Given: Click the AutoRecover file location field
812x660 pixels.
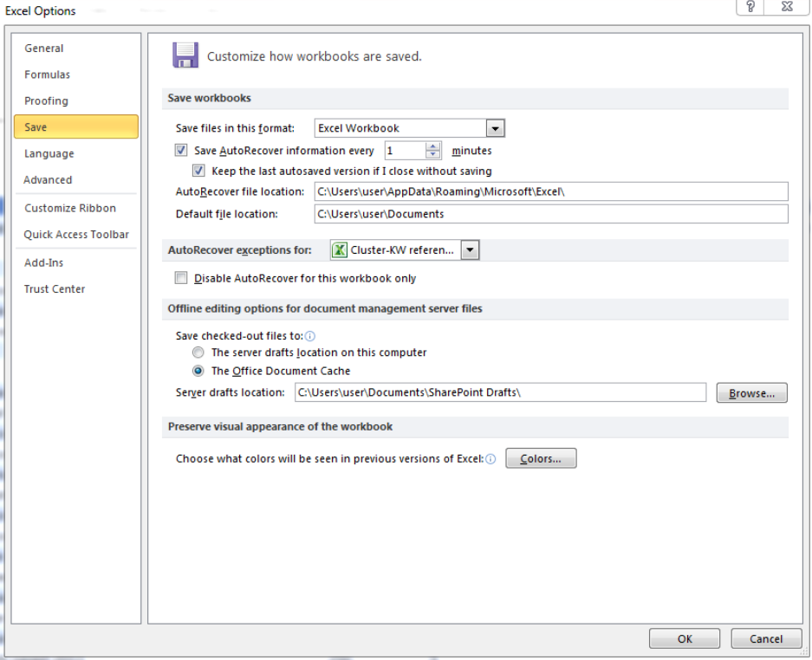Looking at the screenshot, I should coord(551,191).
